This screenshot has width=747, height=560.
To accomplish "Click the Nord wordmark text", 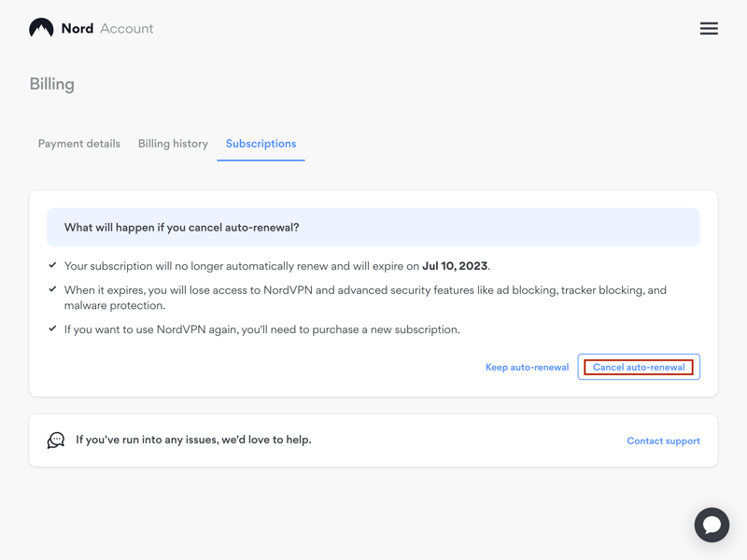I will click(x=78, y=29).
